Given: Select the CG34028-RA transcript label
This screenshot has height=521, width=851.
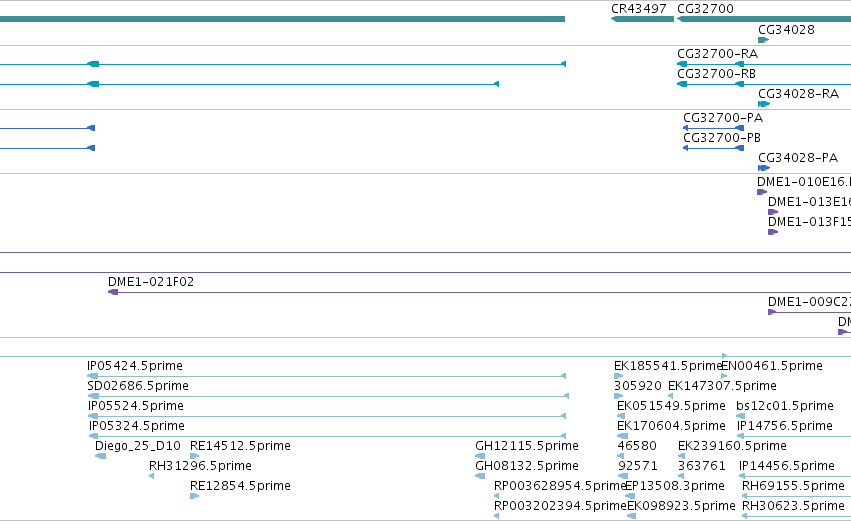Looking at the screenshot, I should [798, 94].
